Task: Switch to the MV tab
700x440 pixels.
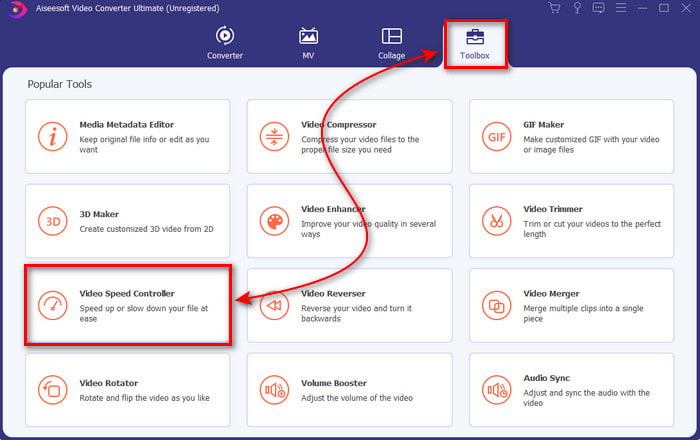Action: 308,43
